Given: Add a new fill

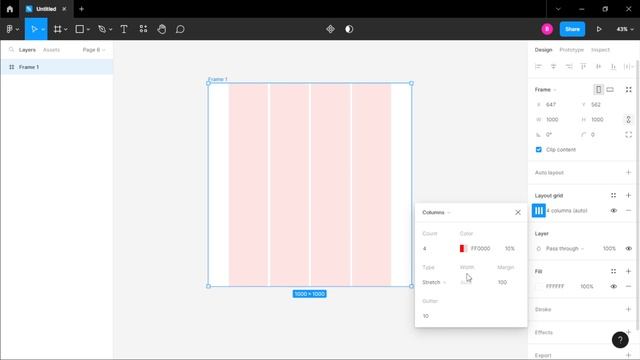Looking at the screenshot, I should click(629, 271).
